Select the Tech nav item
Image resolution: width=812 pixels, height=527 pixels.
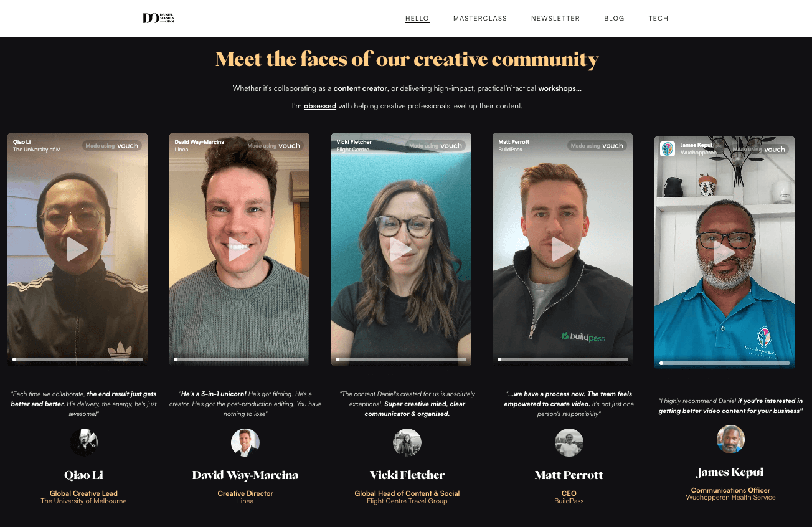point(658,18)
